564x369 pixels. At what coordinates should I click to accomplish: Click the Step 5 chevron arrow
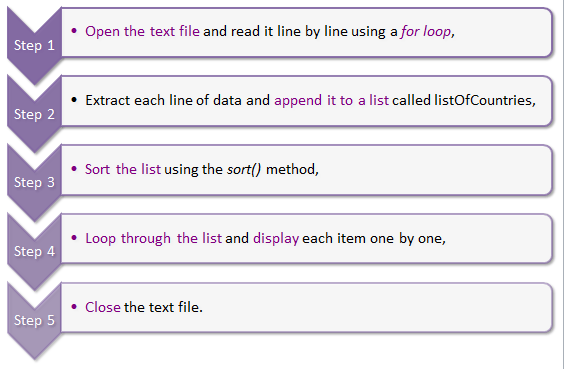pos(35,320)
